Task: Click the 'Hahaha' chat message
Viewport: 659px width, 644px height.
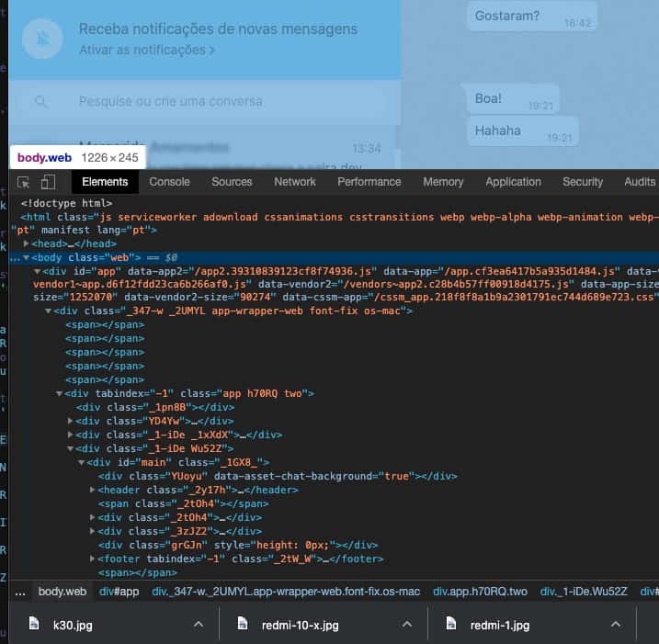Action: (x=523, y=131)
